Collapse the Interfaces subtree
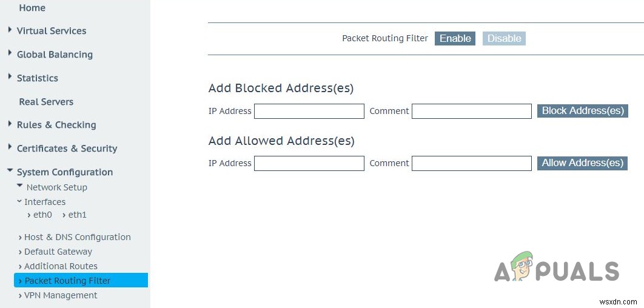Image resolution: width=644 pixels, height=308 pixels. point(19,201)
